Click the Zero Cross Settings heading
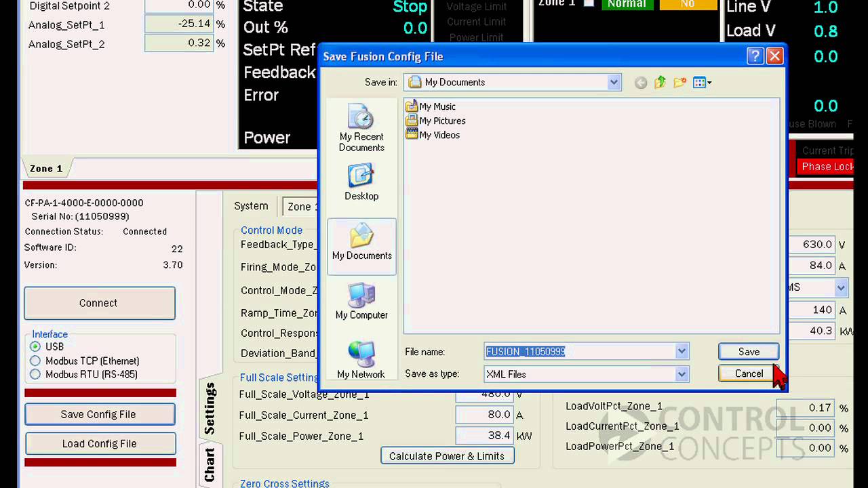The image size is (868, 488). click(x=285, y=483)
